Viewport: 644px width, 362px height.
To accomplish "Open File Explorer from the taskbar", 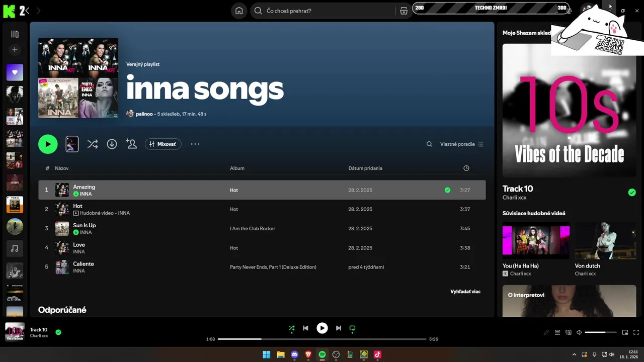I will click(x=281, y=354).
